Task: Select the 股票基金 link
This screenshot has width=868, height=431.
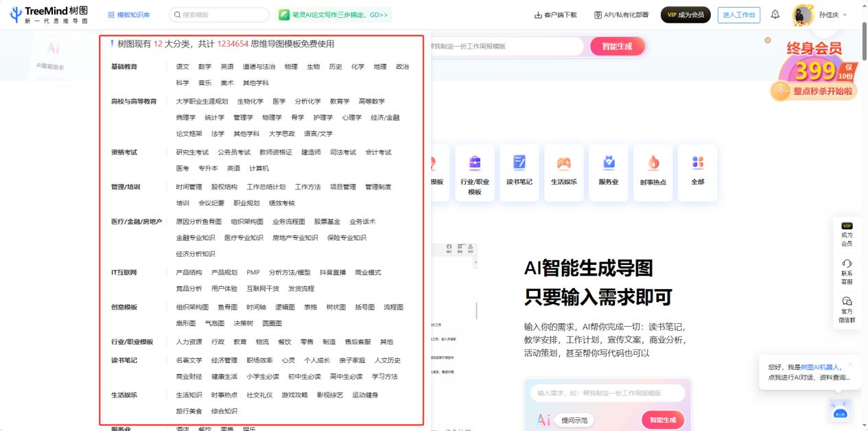Action: [327, 222]
